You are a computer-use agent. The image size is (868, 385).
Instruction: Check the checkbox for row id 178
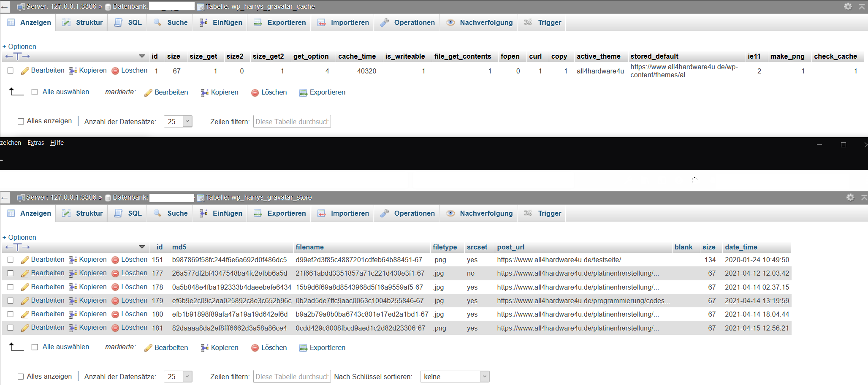pyautogui.click(x=11, y=287)
